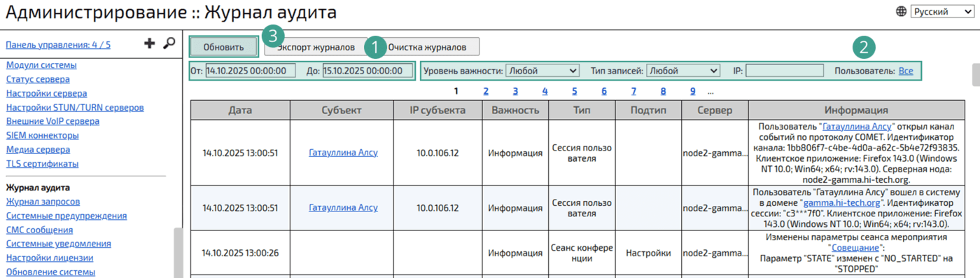
Task: Open TLS сертификаты in sidebar
Action: (x=42, y=164)
